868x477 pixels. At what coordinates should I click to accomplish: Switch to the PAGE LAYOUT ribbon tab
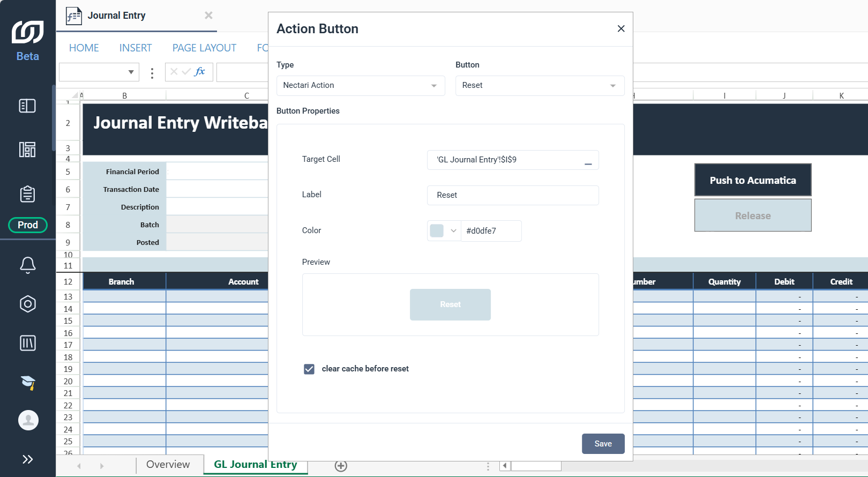click(204, 48)
